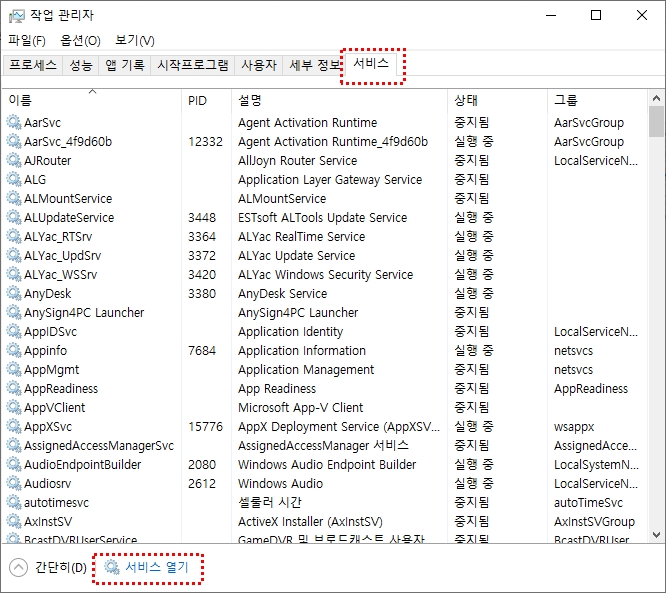Select the AppReadiness group cell
The width and height of the screenshot is (666, 593).
coord(591,389)
